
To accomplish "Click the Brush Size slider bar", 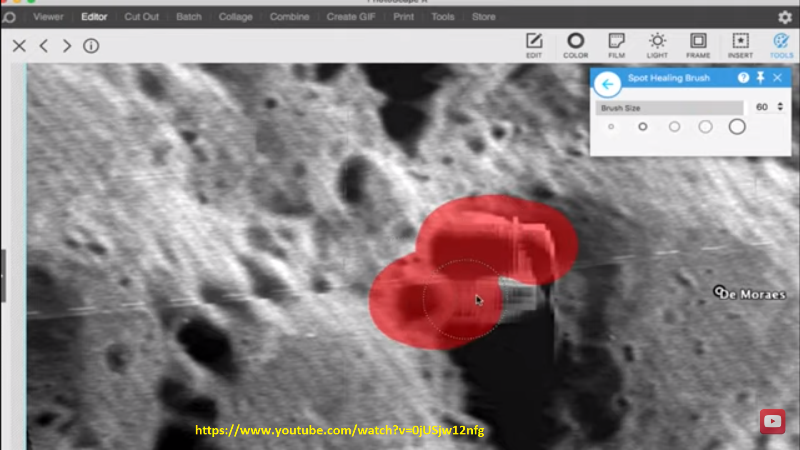I will pyautogui.click(x=669, y=108).
